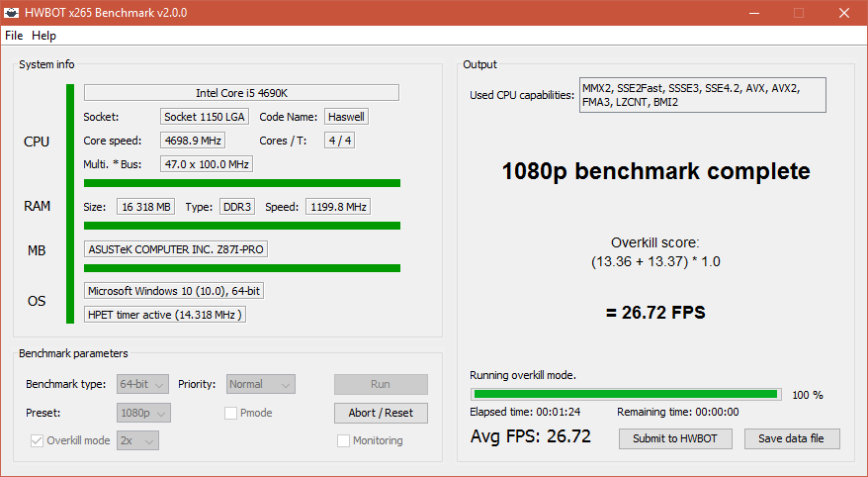Image resolution: width=868 pixels, height=477 pixels.
Task: Click the 4 / 4 cores value
Action: pyautogui.click(x=340, y=141)
